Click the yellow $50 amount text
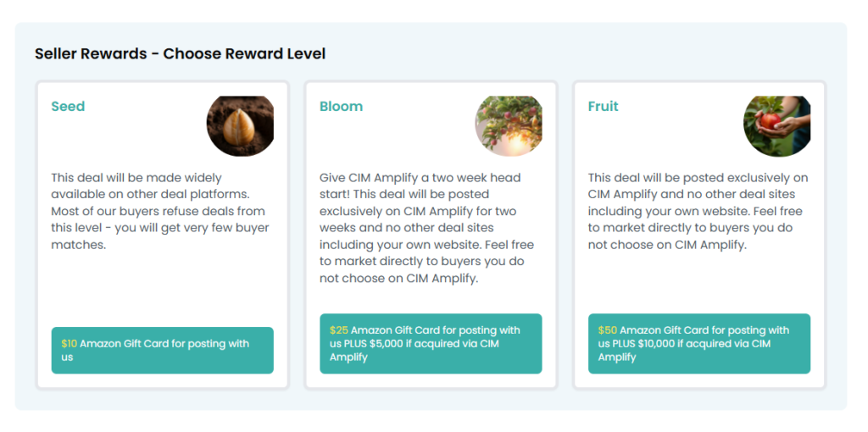868x432 pixels. (x=607, y=330)
